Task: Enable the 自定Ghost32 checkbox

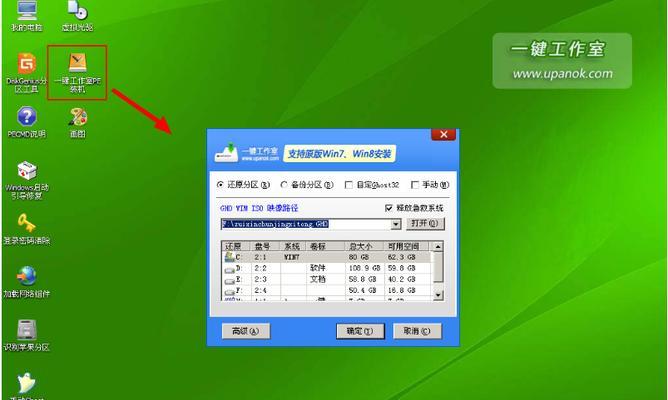Action: pos(348,185)
